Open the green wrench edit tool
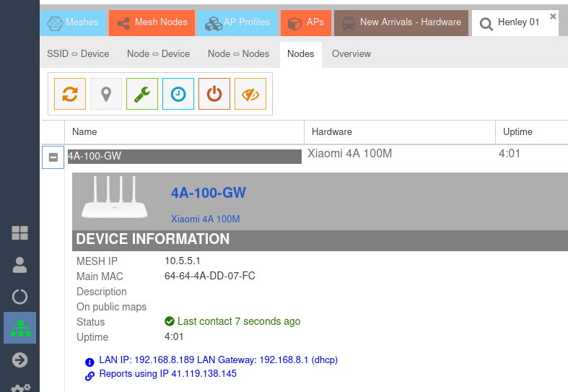The image size is (568, 392). click(x=142, y=94)
